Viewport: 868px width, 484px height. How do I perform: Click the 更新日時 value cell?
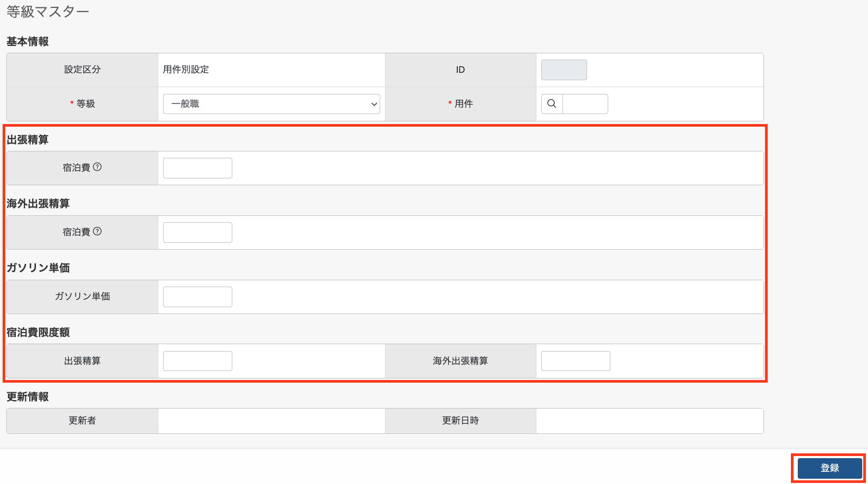click(649, 421)
